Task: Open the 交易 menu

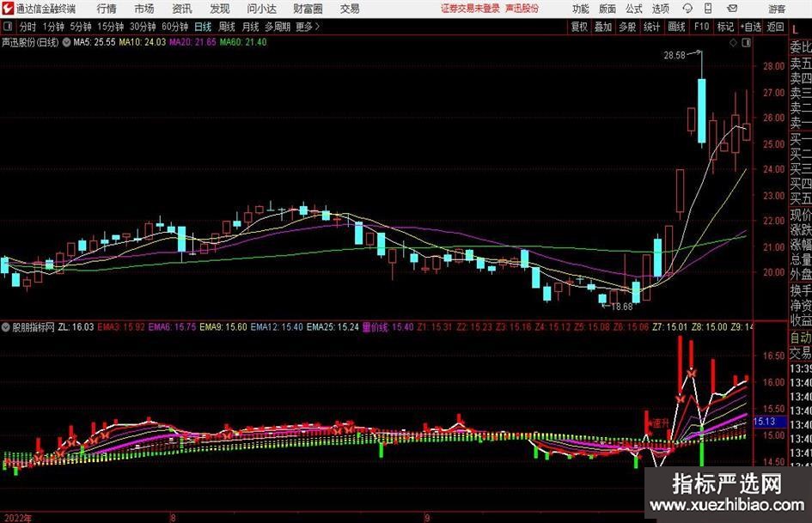Action: tap(350, 9)
